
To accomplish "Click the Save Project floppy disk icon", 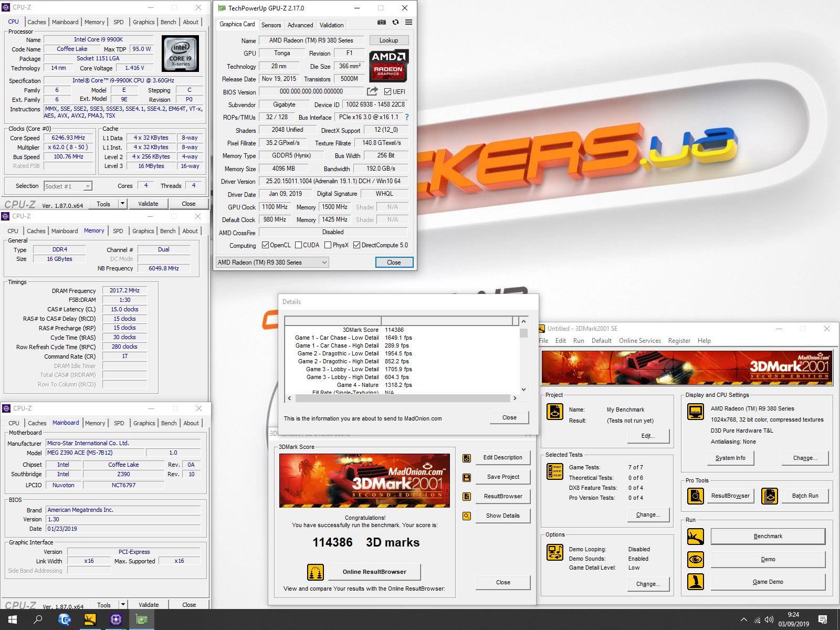I will (467, 477).
